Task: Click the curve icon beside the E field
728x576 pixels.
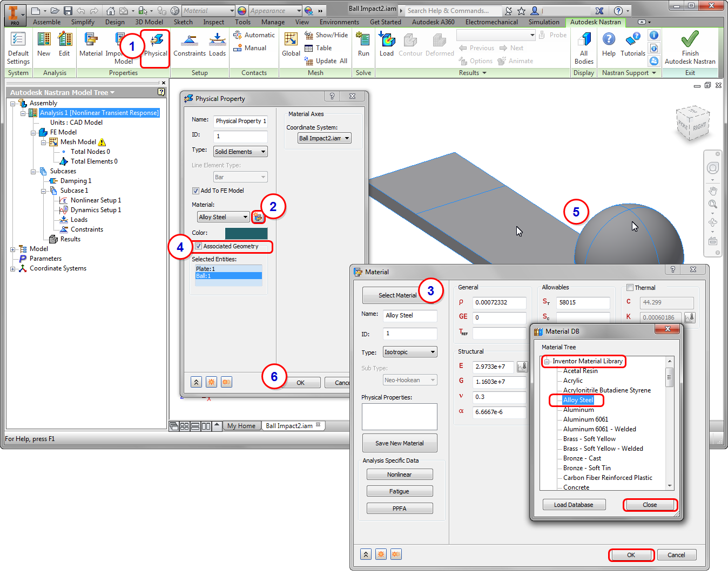Action: pos(522,367)
